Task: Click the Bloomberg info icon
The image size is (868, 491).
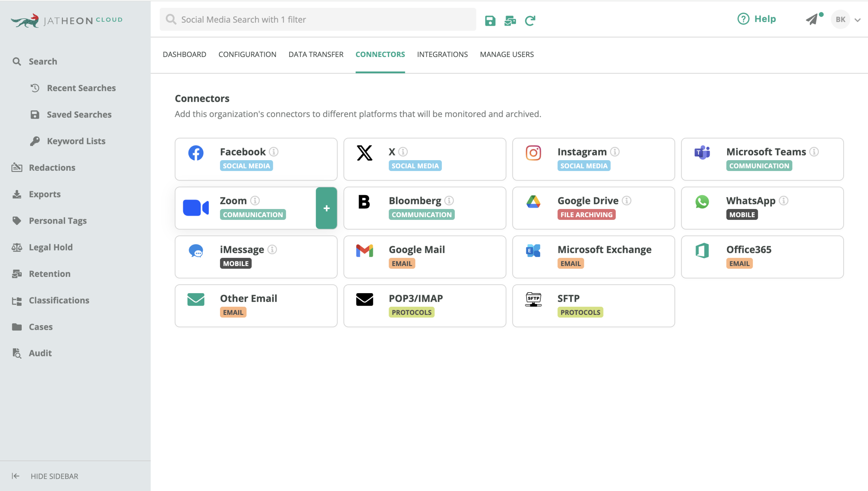Action: coord(449,201)
